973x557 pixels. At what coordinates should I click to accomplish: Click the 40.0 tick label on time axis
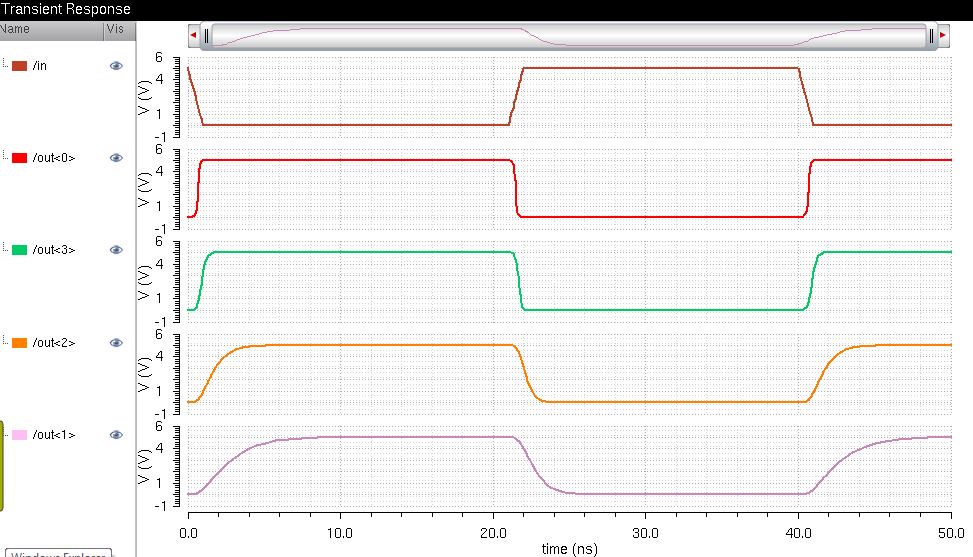pos(798,533)
